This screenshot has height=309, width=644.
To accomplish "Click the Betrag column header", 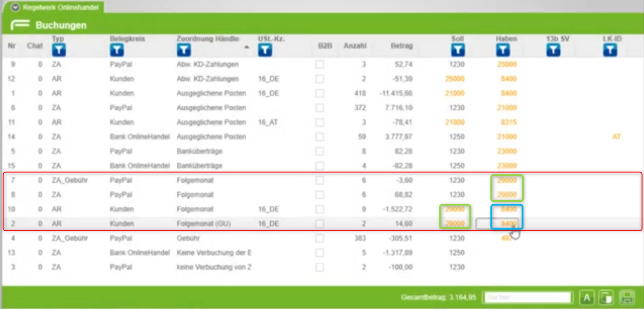I will pos(402,46).
